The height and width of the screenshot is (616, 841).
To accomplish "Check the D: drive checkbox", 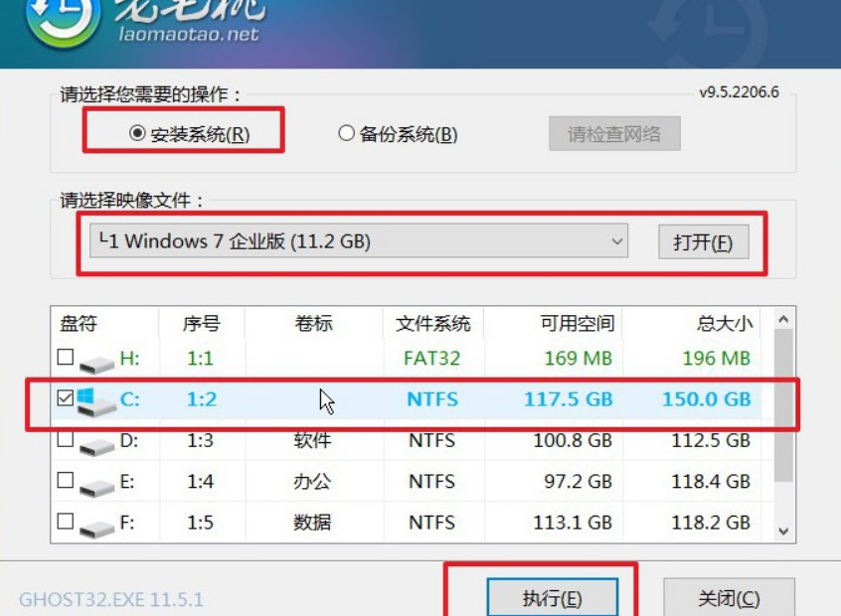I will 66,439.
